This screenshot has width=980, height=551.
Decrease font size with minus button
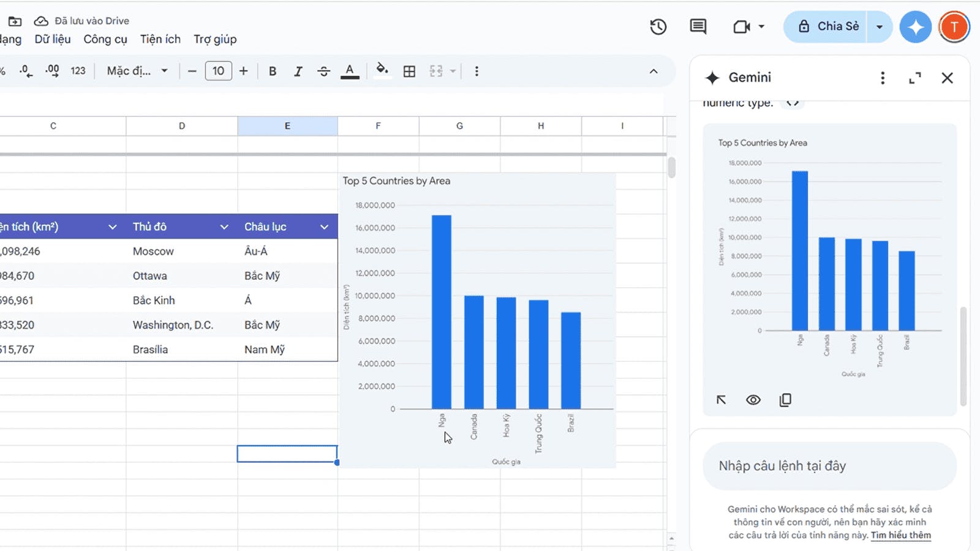pyautogui.click(x=192, y=71)
